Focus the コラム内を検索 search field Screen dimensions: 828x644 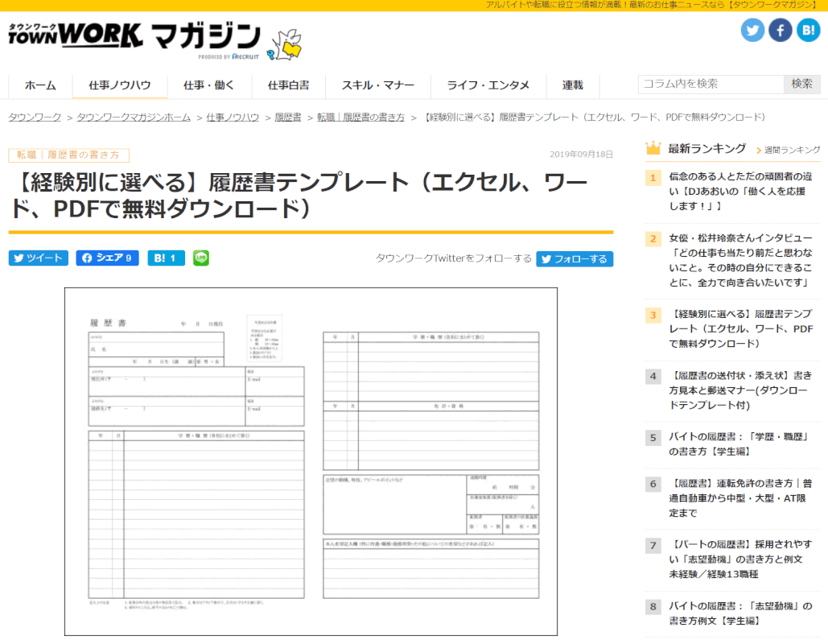[x=711, y=84]
